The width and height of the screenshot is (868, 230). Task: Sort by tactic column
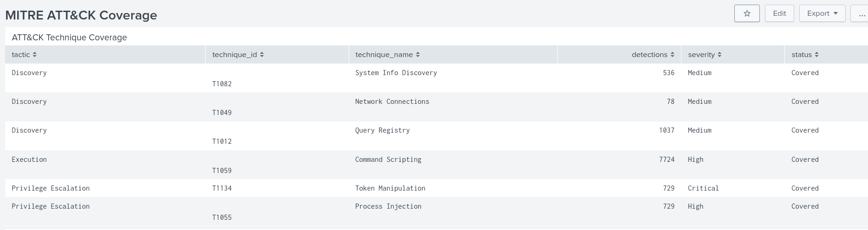[24, 55]
